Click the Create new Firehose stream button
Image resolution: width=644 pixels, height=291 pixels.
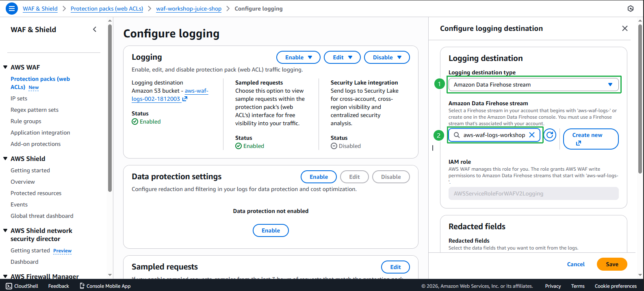591,139
